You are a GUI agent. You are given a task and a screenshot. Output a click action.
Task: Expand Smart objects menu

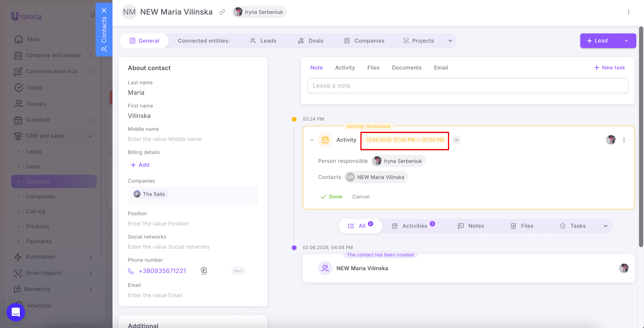[91, 273]
